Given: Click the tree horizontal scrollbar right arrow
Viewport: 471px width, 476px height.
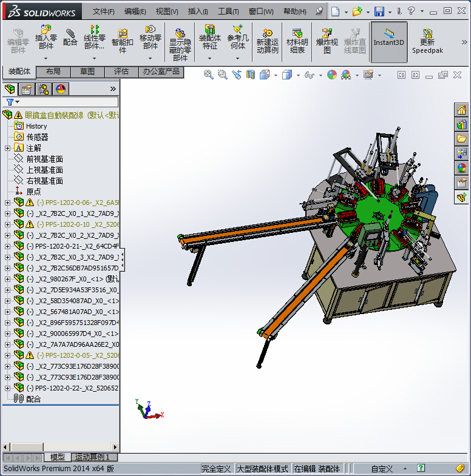Looking at the screenshot, I should click(115, 447).
